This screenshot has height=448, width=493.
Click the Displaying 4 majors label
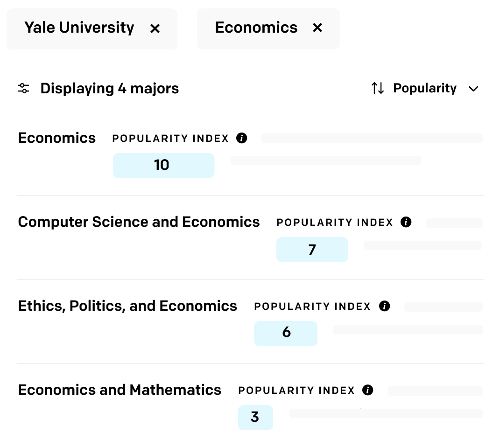click(x=109, y=89)
